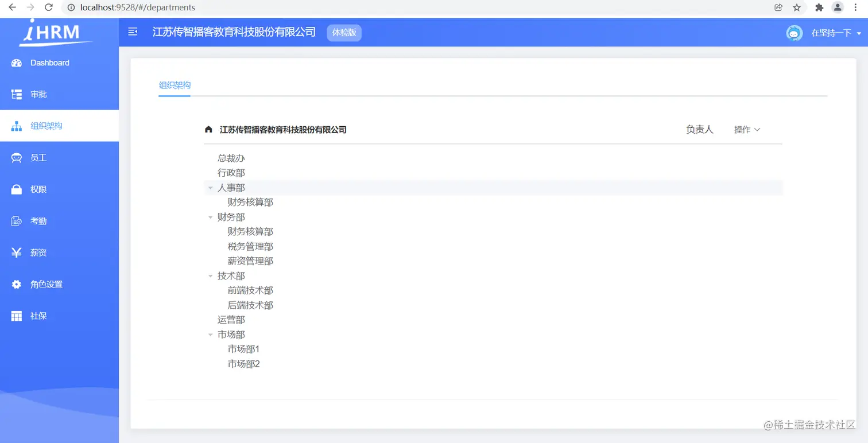
Task: Collapse the 技术部 tree node arrow
Action: [211, 277]
